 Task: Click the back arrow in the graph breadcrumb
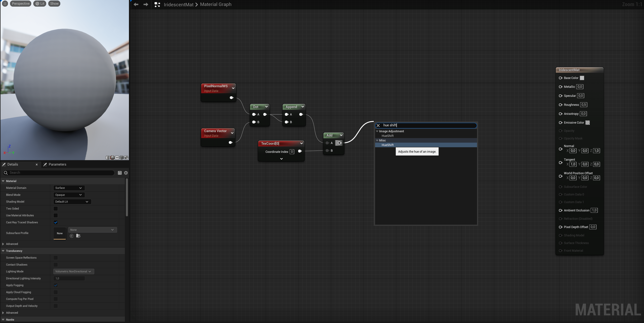point(136,4)
